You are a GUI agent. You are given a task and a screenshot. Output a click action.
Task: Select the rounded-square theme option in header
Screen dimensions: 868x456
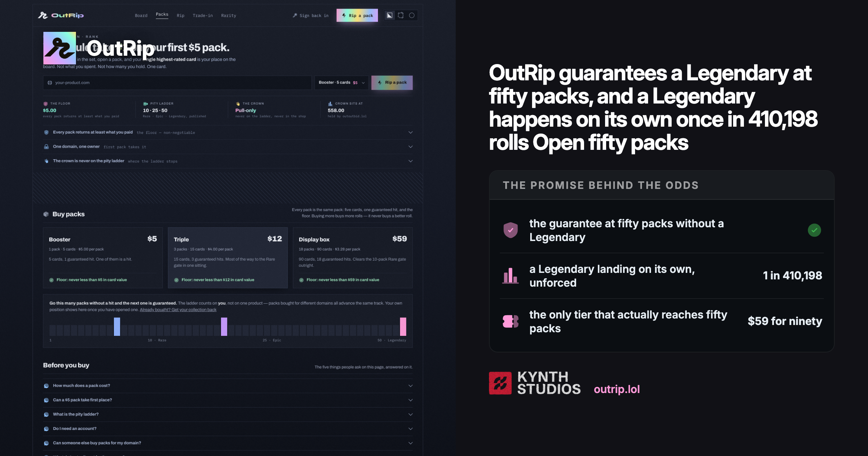tap(401, 15)
